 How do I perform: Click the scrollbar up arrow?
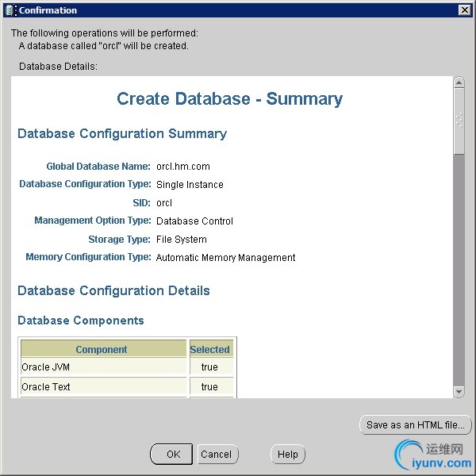click(459, 83)
